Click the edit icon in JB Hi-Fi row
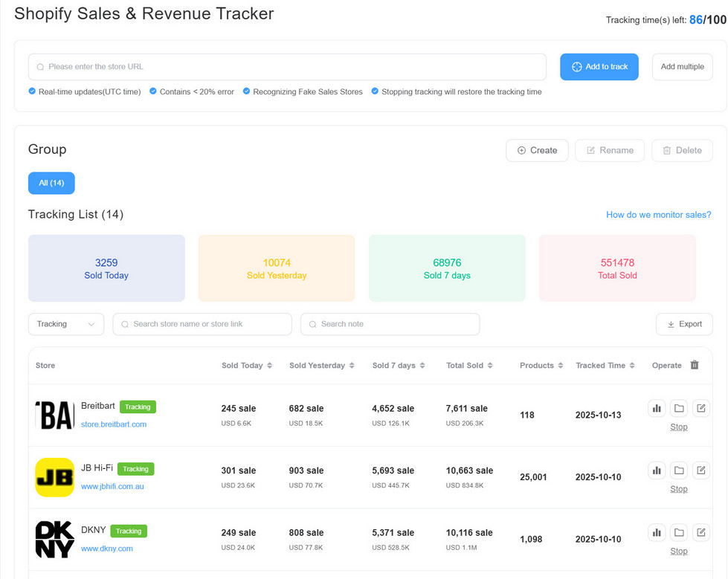728x579 pixels. pos(700,470)
